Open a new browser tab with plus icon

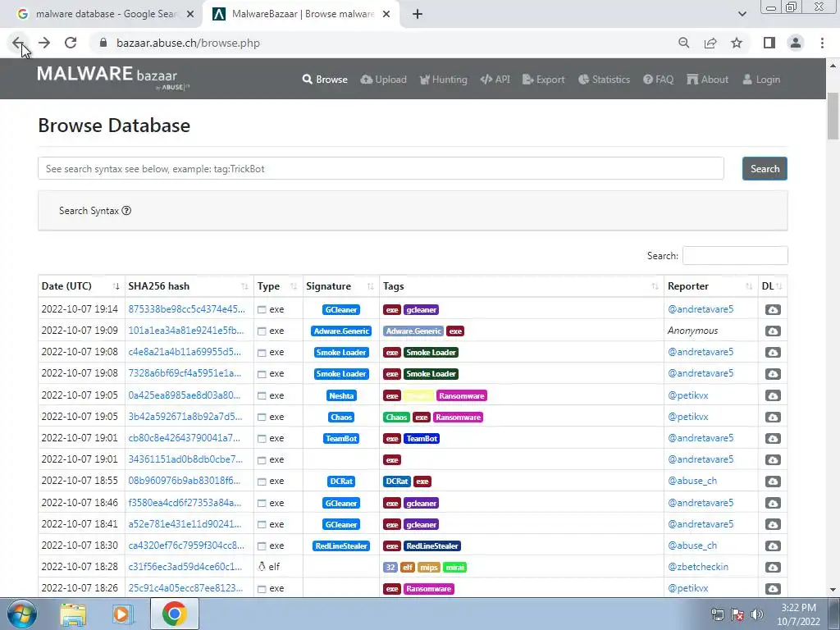tap(418, 14)
